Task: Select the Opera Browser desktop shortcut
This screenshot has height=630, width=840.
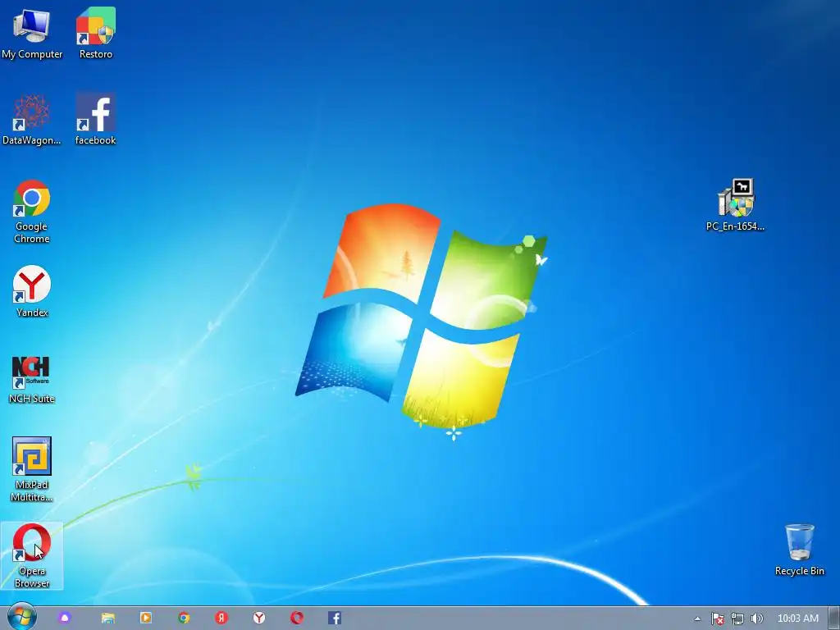Action: pos(32,555)
